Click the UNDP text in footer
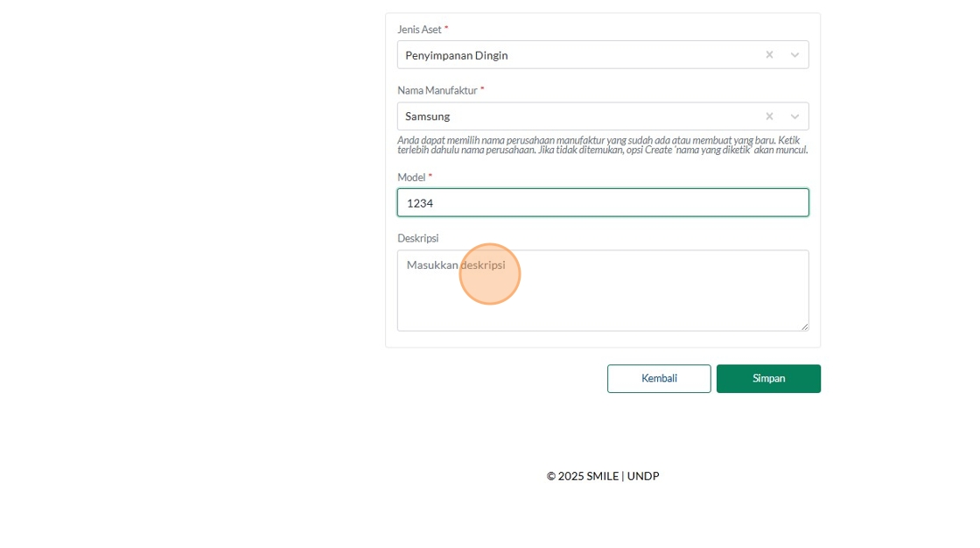Screen dimensions: 980x548 (643, 476)
